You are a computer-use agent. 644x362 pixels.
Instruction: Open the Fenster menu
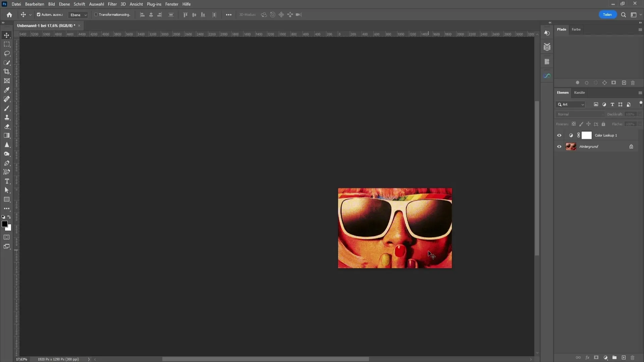pyautogui.click(x=172, y=4)
